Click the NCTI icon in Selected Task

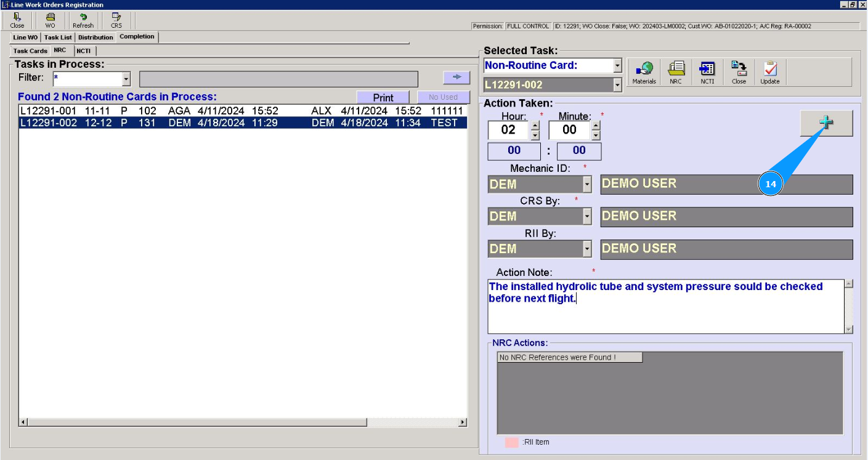[707, 73]
